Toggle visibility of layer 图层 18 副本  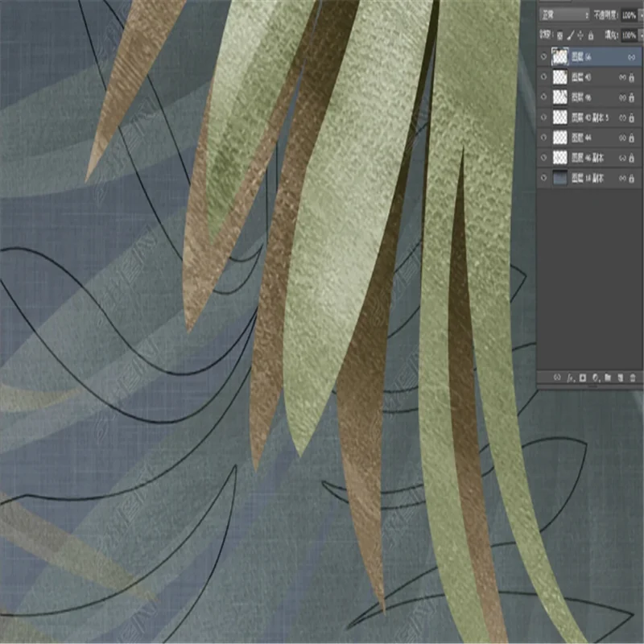(544, 178)
